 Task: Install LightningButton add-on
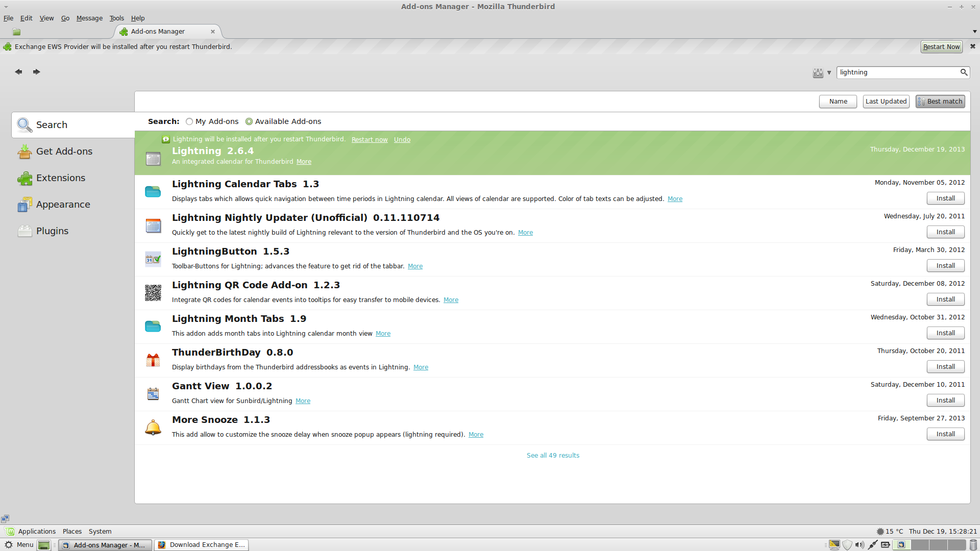pyautogui.click(x=945, y=266)
